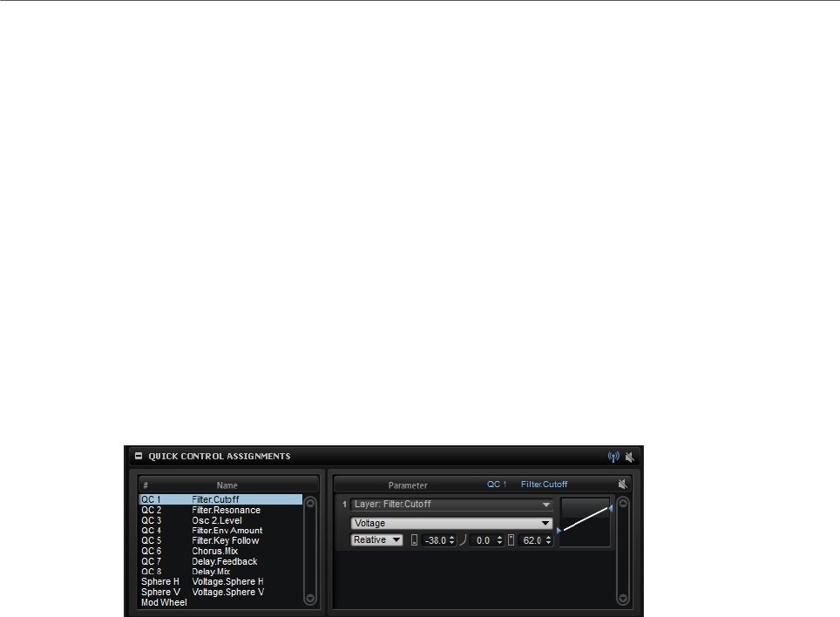The width and height of the screenshot is (840, 617).
Task: Select the QC 5 Filter.Key Follow row
Action: point(220,540)
